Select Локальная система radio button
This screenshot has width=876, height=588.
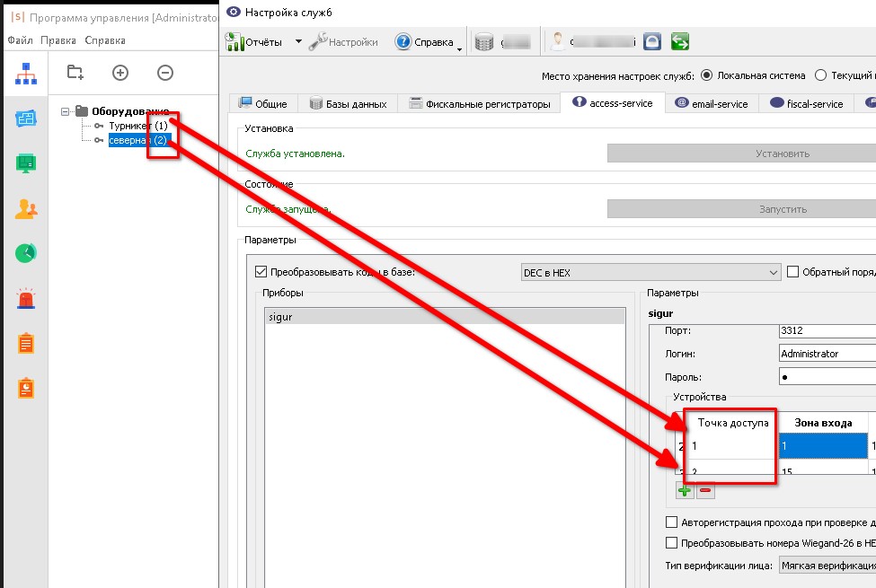pos(706,75)
